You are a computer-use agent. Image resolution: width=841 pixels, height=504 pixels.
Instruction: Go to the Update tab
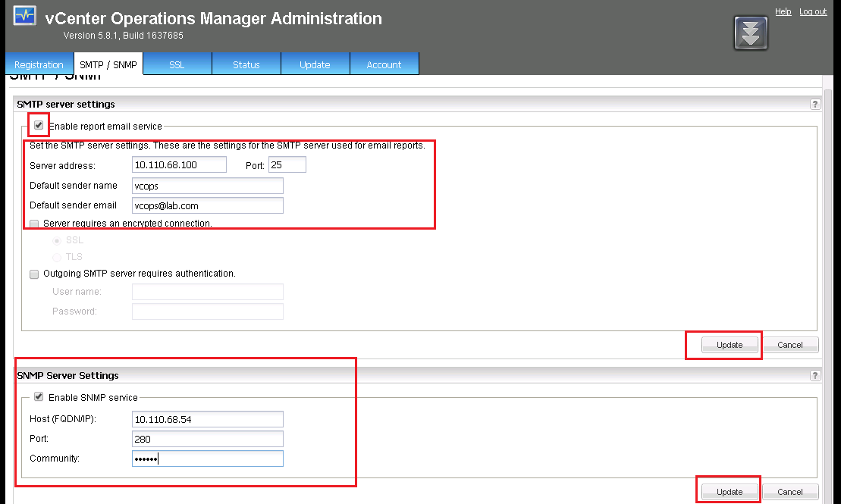[315, 64]
